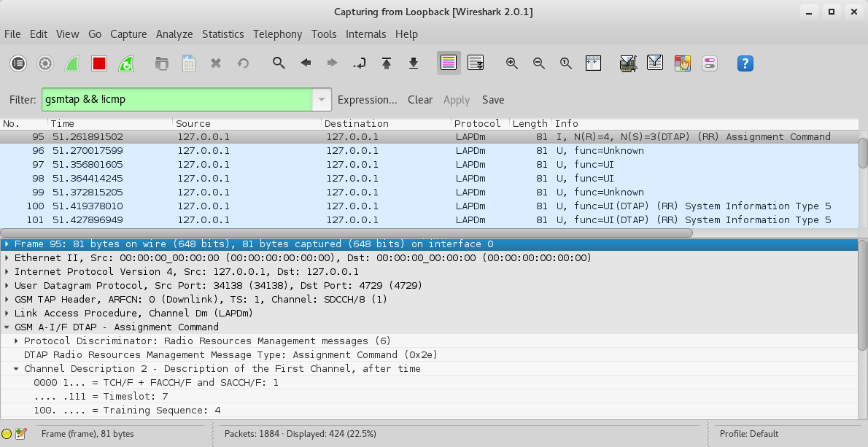Open the capture interfaces list icon
This screenshot has width=868, height=447.
pos(18,63)
